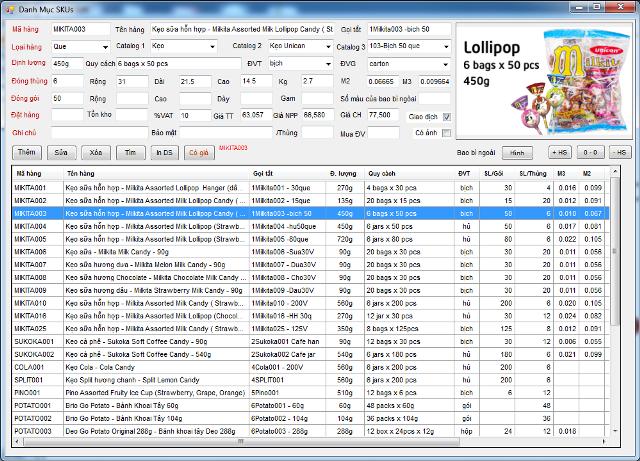640x461 pixels.
Task: Open the Catalog 3 dropdown showing 103-Bịch 50 que
Action: pyautogui.click(x=409, y=46)
